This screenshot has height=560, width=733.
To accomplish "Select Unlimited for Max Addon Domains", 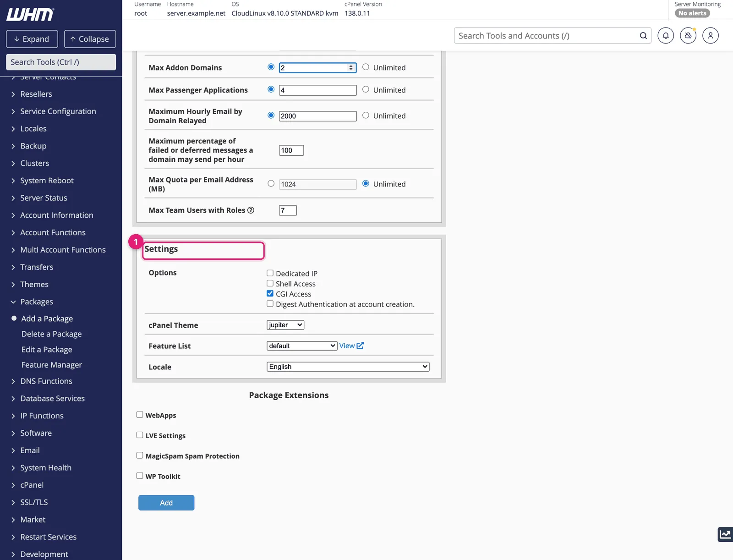I will point(366,67).
